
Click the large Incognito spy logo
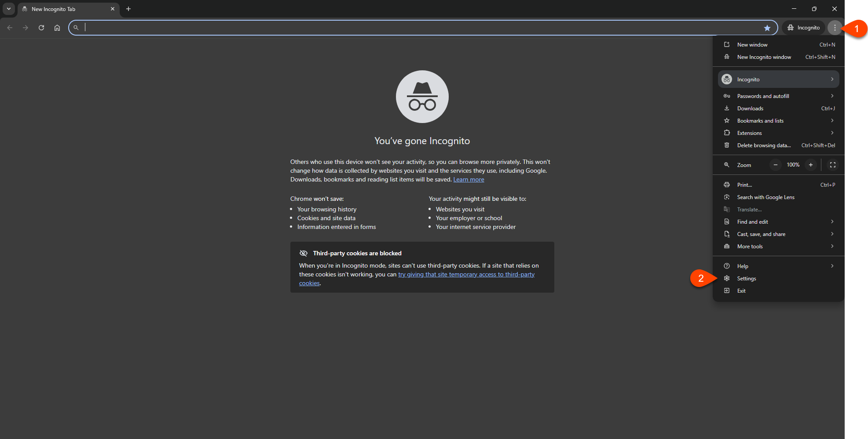pyautogui.click(x=422, y=97)
